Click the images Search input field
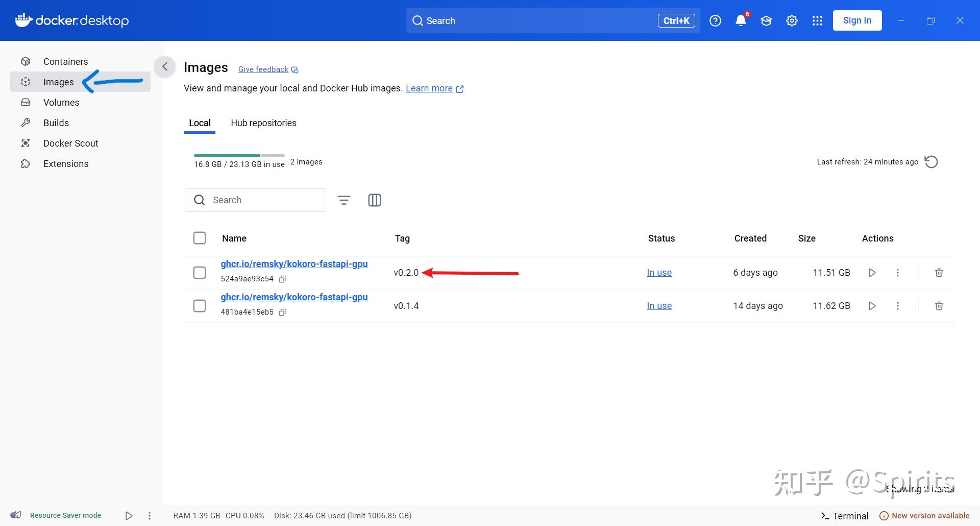 pyautogui.click(x=255, y=200)
